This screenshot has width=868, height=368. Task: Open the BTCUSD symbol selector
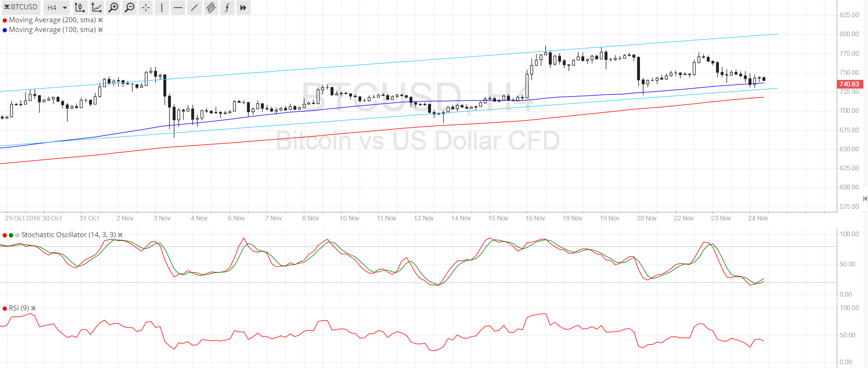pyautogui.click(x=21, y=7)
